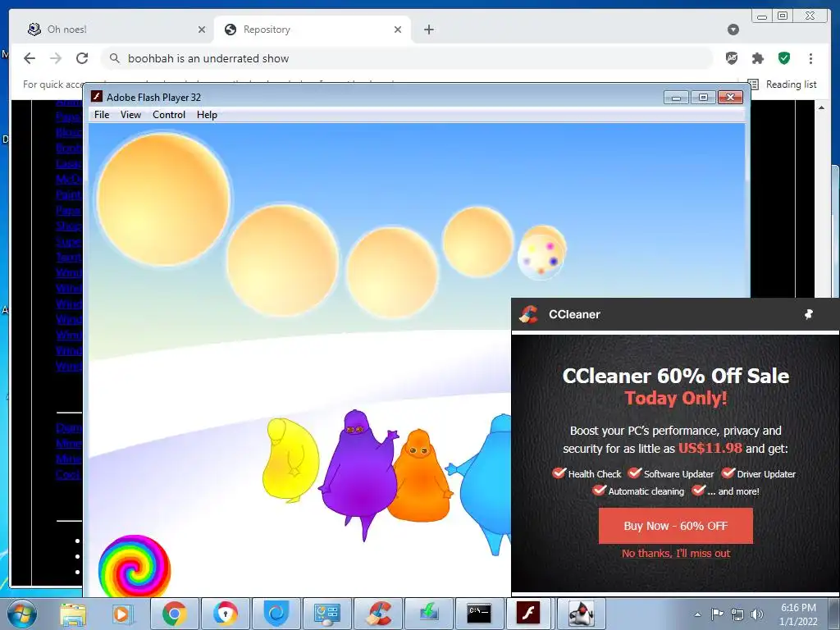Close the "Oh noes!" tab
Screen dimensions: 840x630
coord(202,30)
